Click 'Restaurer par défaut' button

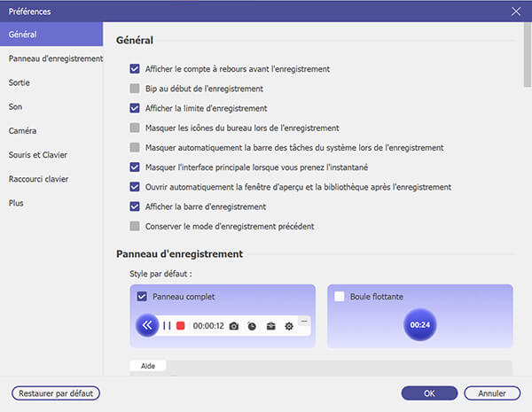pyautogui.click(x=56, y=393)
